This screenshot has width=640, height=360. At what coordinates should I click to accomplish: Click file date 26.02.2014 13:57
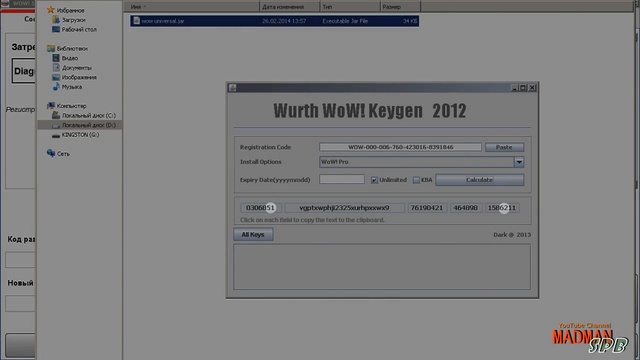(284, 21)
